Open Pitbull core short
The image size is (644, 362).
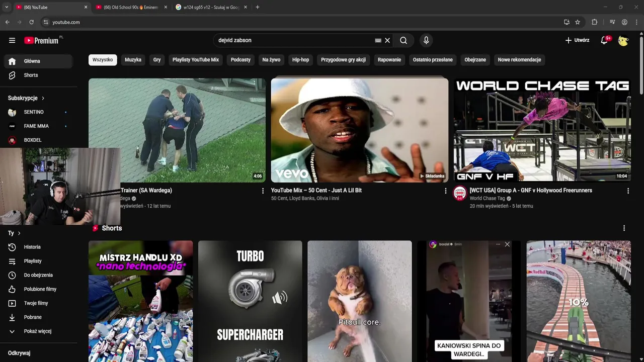click(359, 301)
